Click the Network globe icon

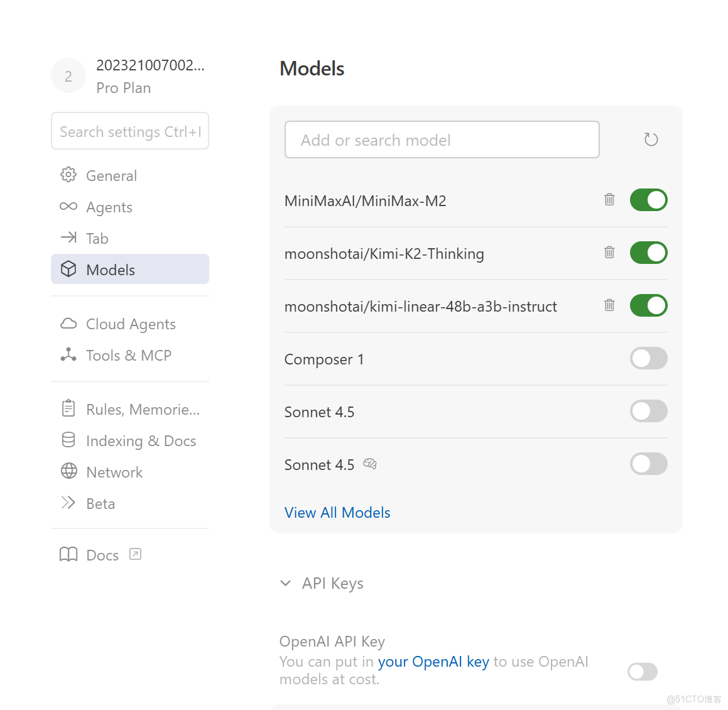(x=68, y=471)
